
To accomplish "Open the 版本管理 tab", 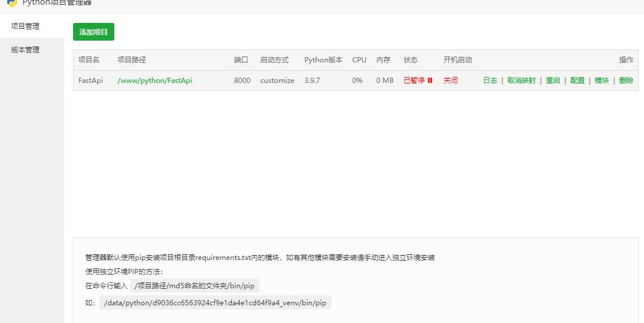I will tap(25, 50).
